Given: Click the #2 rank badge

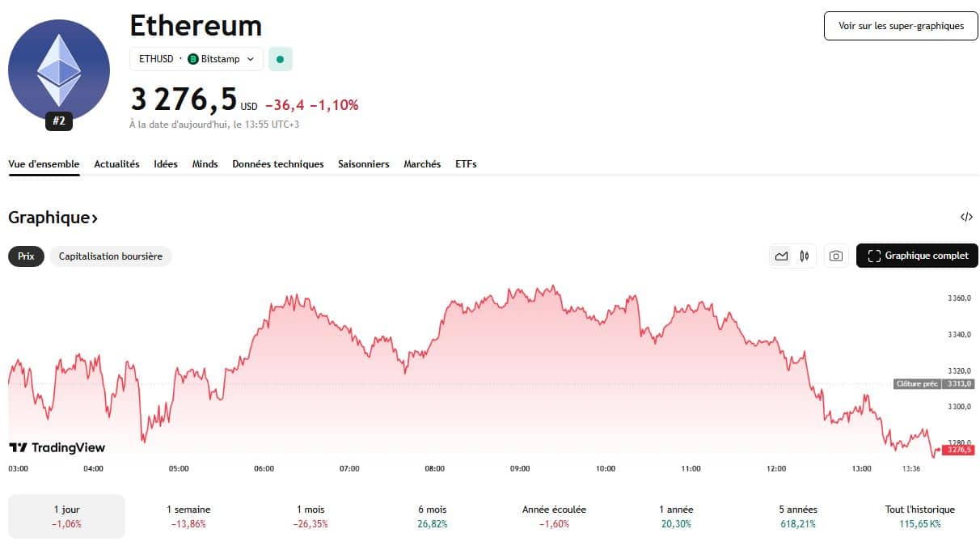Looking at the screenshot, I should click(x=59, y=121).
